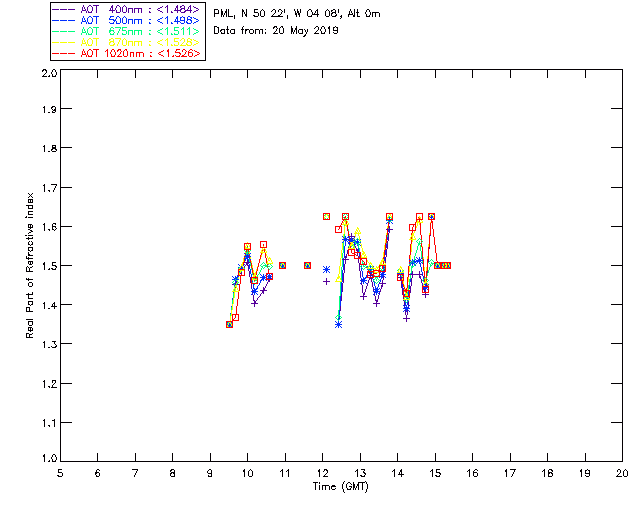Image resolution: width=640 pixels, height=512 pixels.
Task: Click the 15 x-axis tick label
Action: pos(435,473)
